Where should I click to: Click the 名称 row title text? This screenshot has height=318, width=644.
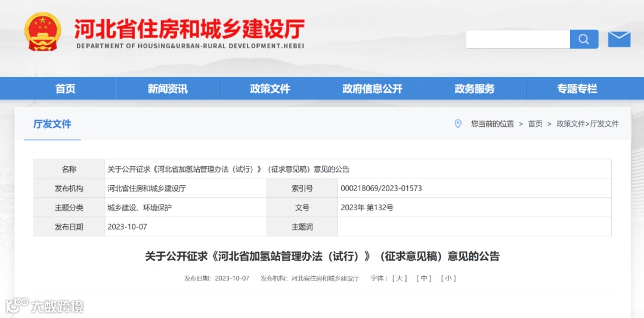point(228,170)
